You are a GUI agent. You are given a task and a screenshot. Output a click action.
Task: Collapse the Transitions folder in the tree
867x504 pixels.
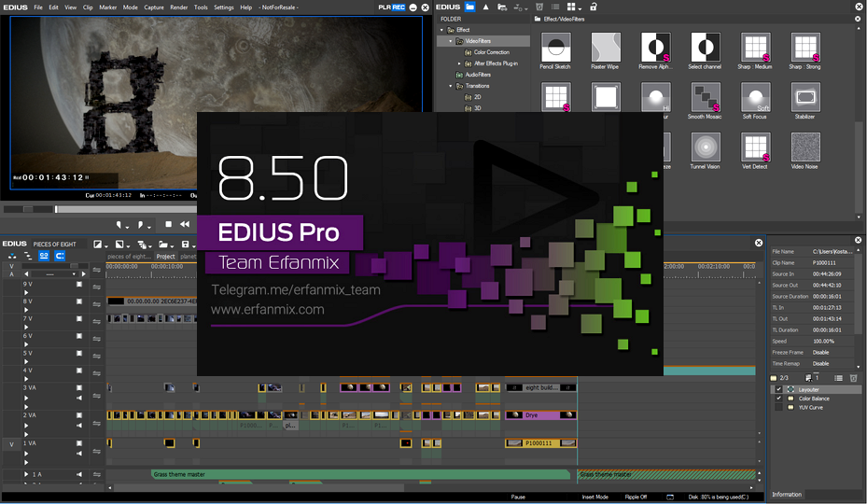point(450,86)
